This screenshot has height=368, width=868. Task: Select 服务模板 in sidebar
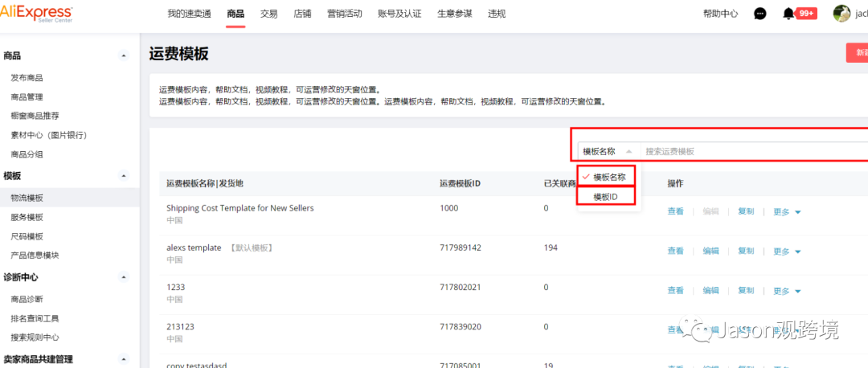click(27, 217)
